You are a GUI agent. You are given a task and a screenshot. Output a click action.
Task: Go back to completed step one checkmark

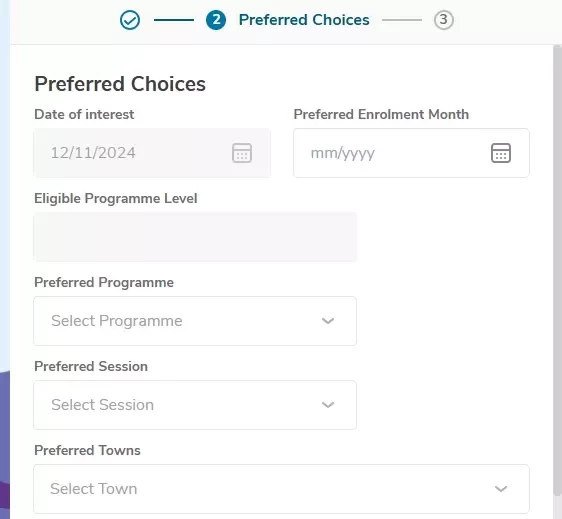[x=130, y=20]
